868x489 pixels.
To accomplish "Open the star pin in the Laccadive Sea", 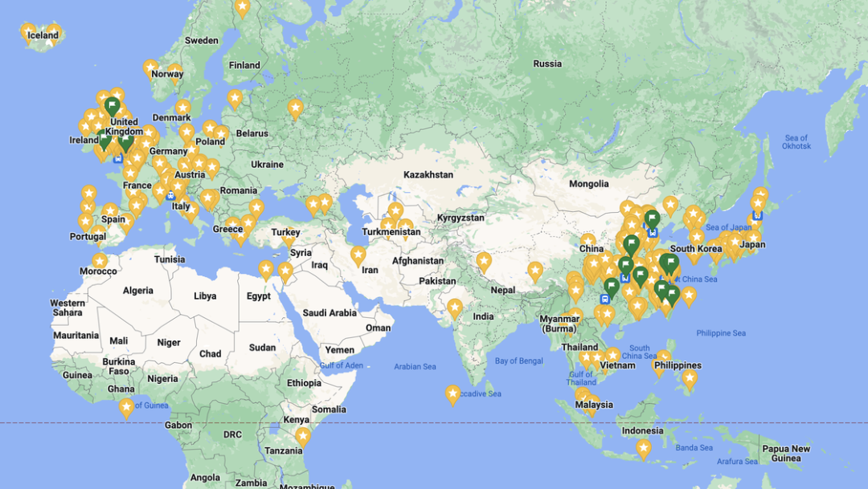I will coord(452,395).
